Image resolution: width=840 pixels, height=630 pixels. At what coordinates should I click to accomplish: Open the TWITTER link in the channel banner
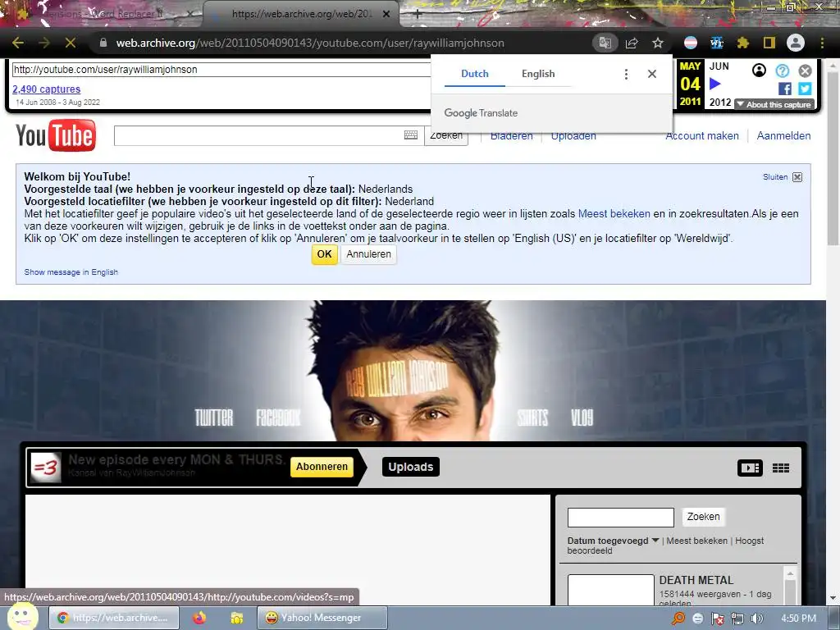coord(214,418)
